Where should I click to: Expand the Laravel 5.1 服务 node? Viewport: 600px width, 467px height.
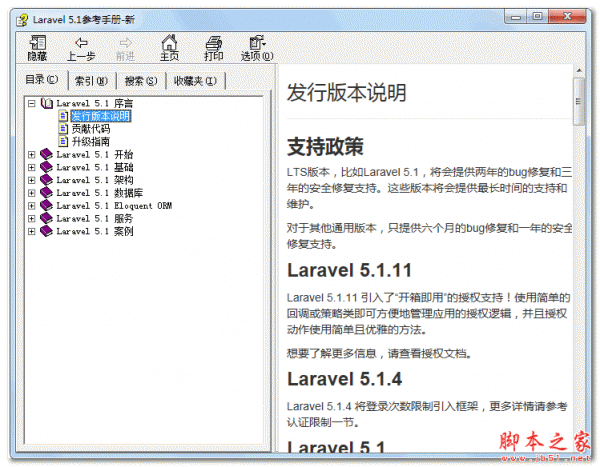click(x=32, y=219)
